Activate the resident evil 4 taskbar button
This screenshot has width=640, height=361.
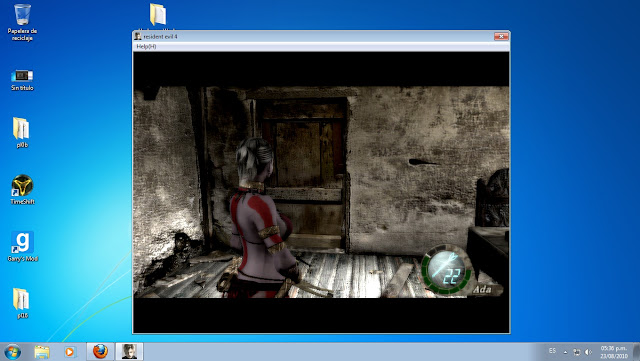click(x=129, y=351)
